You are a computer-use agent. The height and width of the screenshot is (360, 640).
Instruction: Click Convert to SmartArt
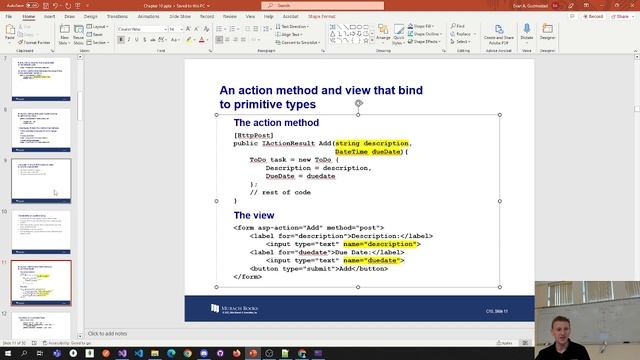click(x=298, y=42)
